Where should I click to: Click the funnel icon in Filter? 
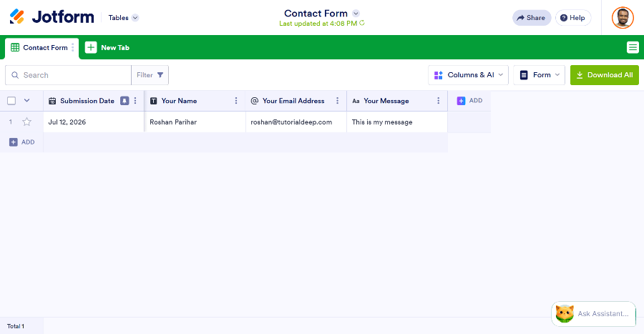(x=160, y=75)
